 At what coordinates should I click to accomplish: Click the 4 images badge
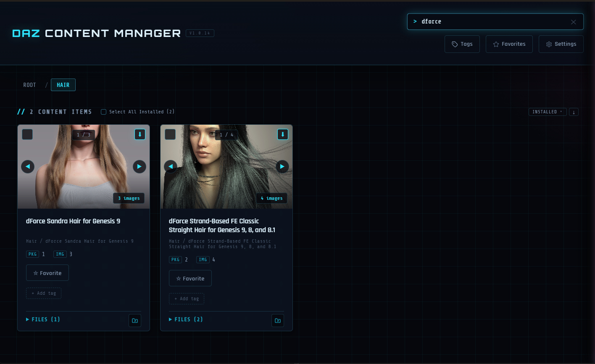point(271,198)
